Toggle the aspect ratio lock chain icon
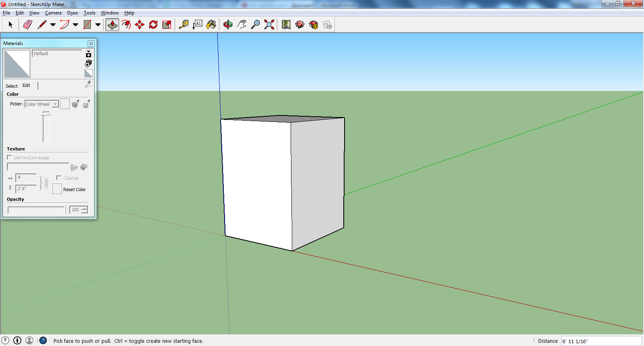The width and height of the screenshot is (644, 346). (46, 183)
